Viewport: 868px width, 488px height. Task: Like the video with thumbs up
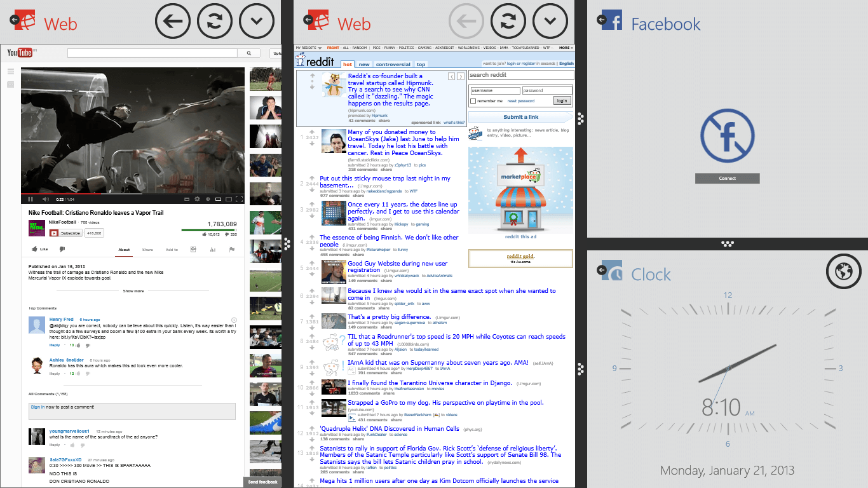tap(39, 249)
